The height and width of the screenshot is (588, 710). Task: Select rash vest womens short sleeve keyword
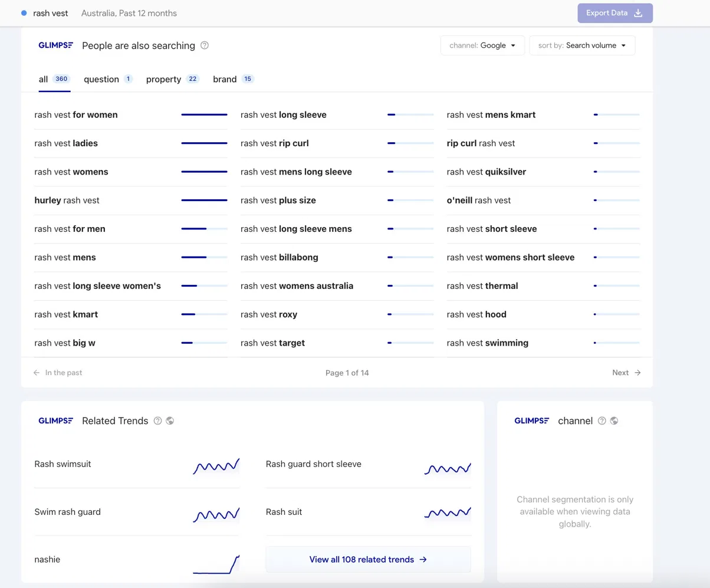pyautogui.click(x=511, y=258)
